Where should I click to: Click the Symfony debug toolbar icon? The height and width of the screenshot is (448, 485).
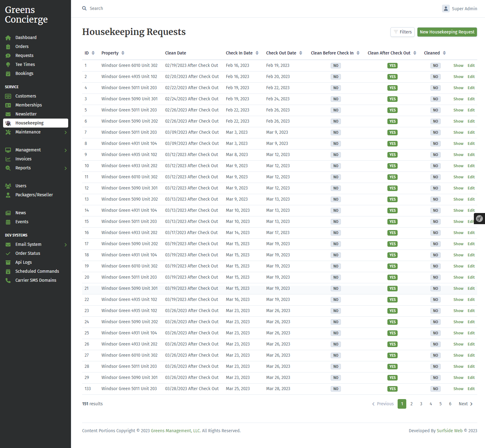click(x=479, y=219)
